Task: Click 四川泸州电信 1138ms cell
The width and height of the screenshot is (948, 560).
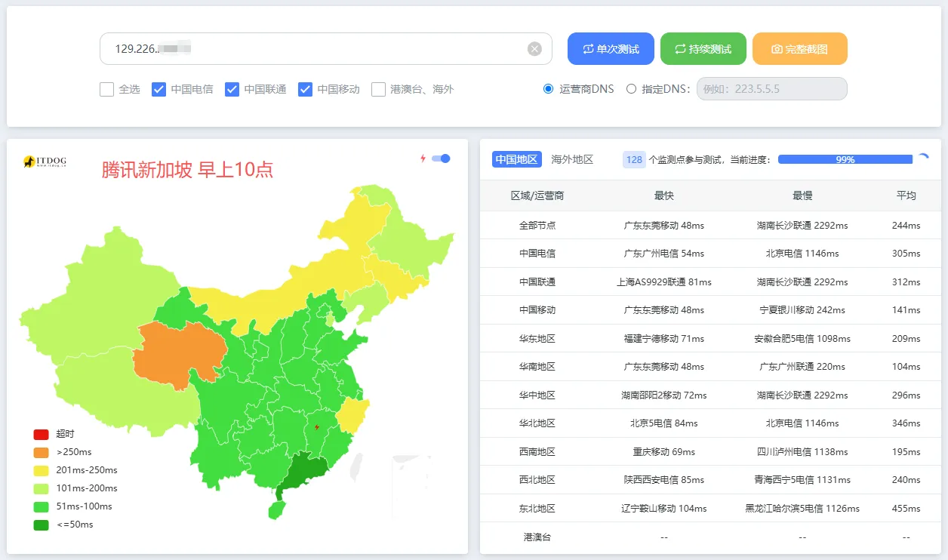Action: (802, 452)
